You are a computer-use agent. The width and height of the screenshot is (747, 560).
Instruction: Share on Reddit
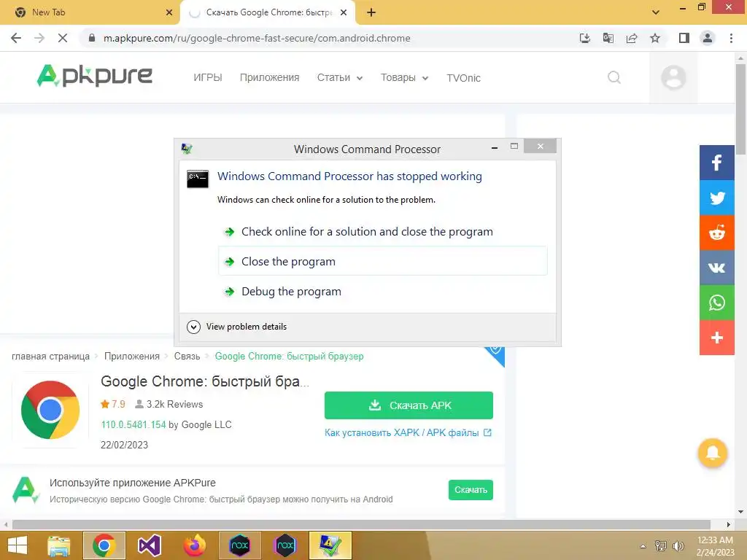(x=716, y=233)
